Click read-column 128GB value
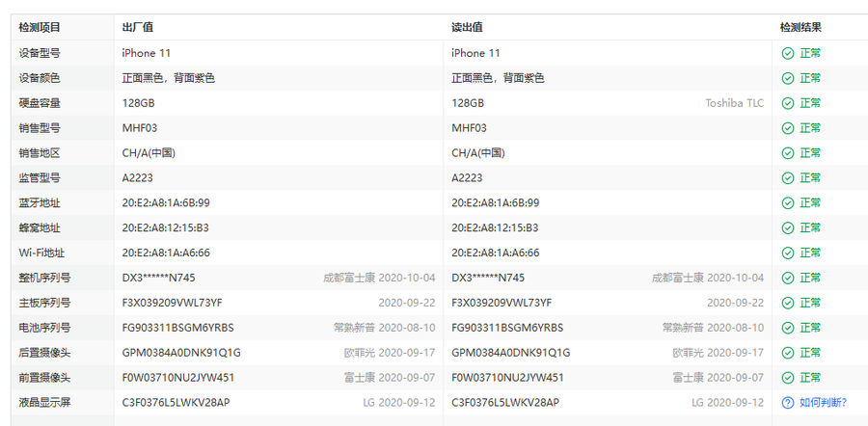868x426 pixels. pyautogui.click(x=468, y=103)
